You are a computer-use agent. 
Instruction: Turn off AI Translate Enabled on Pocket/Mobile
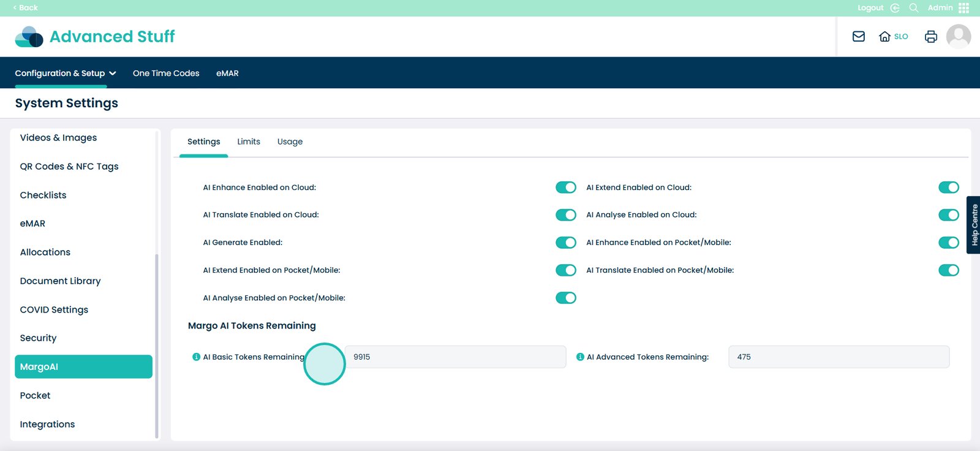[x=948, y=270]
